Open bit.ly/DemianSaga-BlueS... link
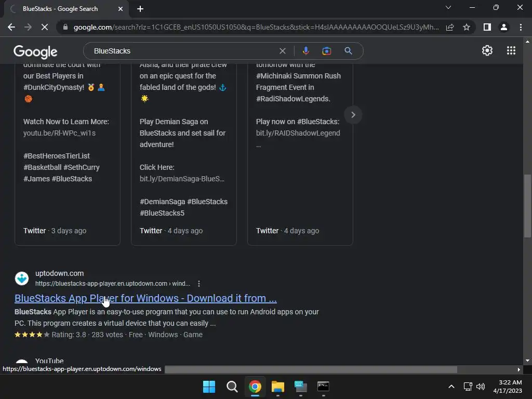 click(x=182, y=179)
